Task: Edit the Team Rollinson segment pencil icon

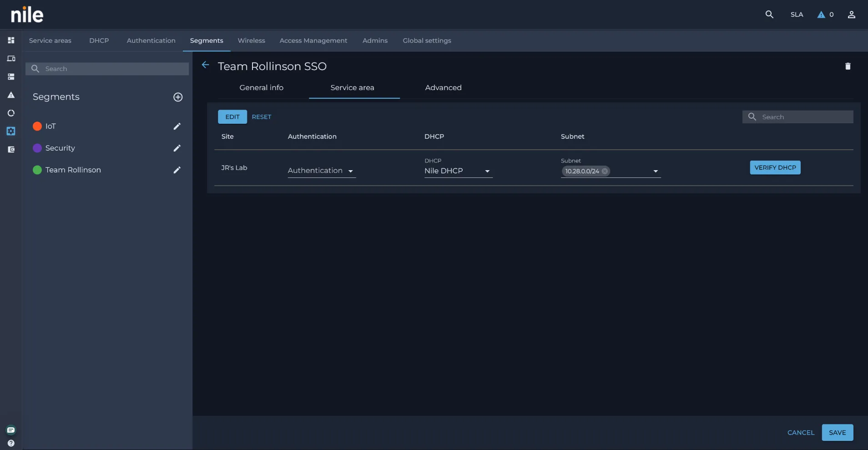Action: [177, 170]
